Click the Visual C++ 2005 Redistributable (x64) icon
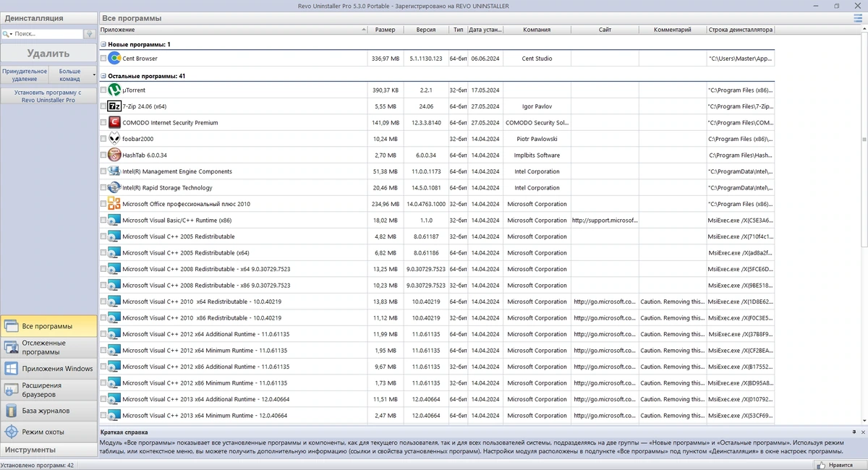868x470 pixels. pos(114,253)
